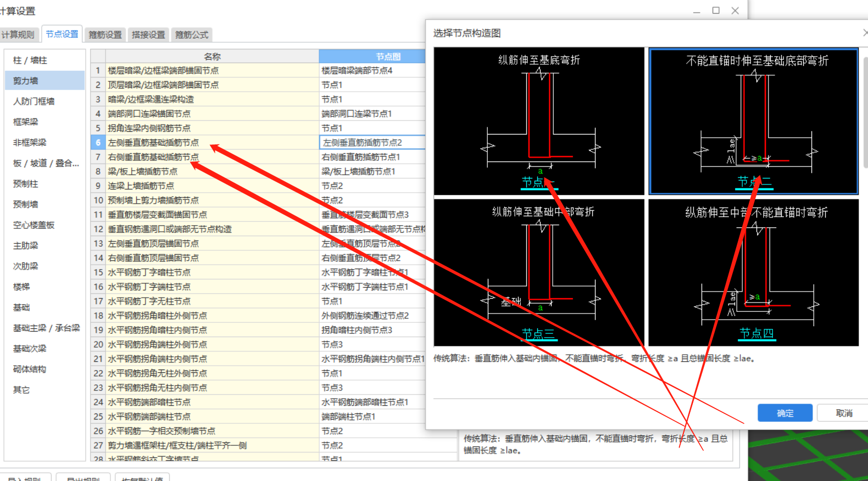Select 次肋梁 category

point(45,266)
